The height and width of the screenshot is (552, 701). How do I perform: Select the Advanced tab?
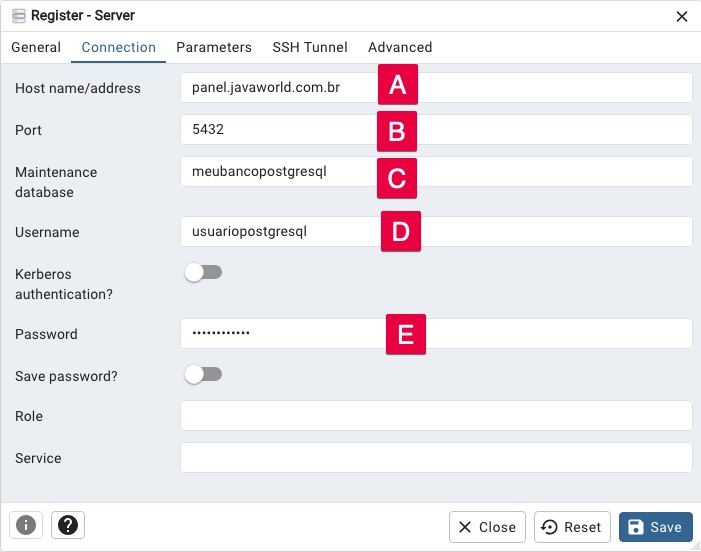400,47
